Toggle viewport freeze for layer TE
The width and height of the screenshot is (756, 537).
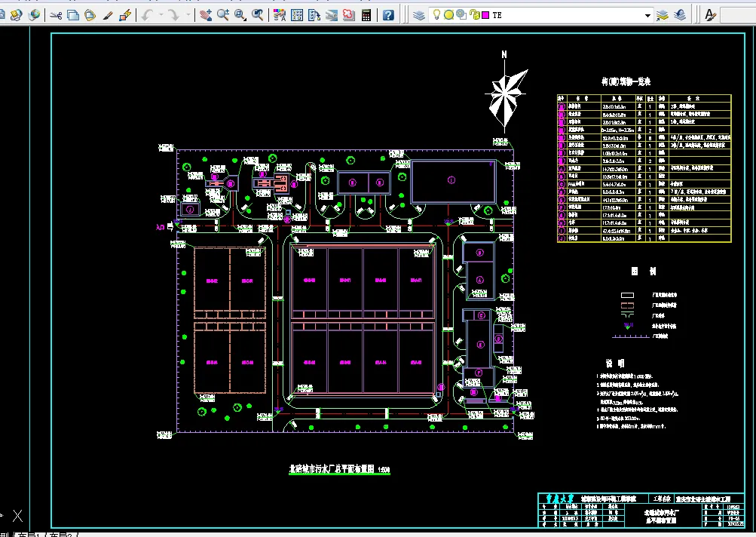(x=461, y=15)
